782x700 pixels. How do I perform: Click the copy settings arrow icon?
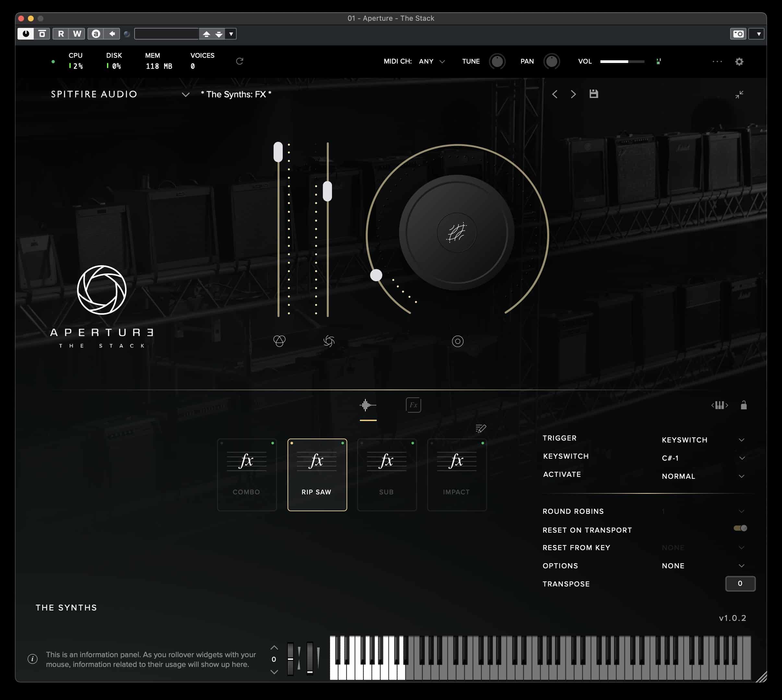112,34
